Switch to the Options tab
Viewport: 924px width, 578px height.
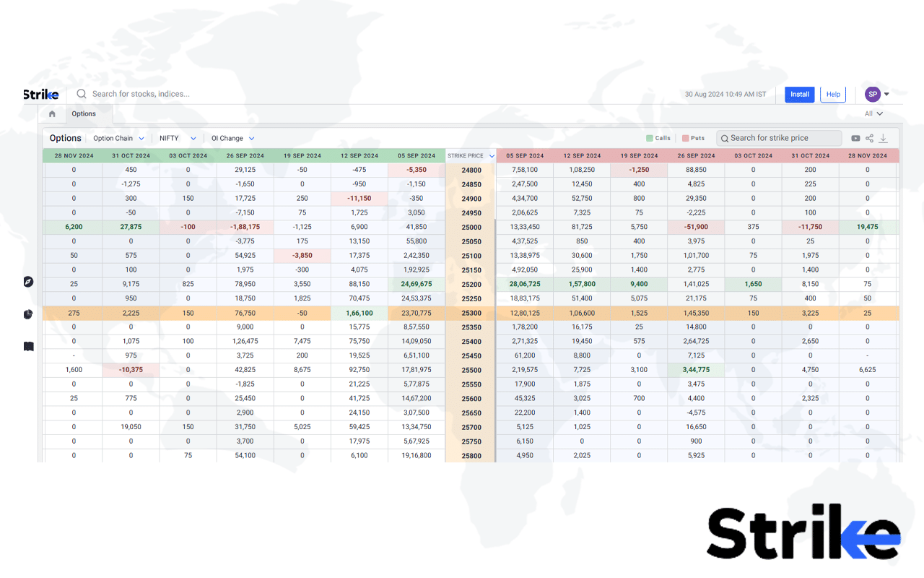click(x=84, y=113)
